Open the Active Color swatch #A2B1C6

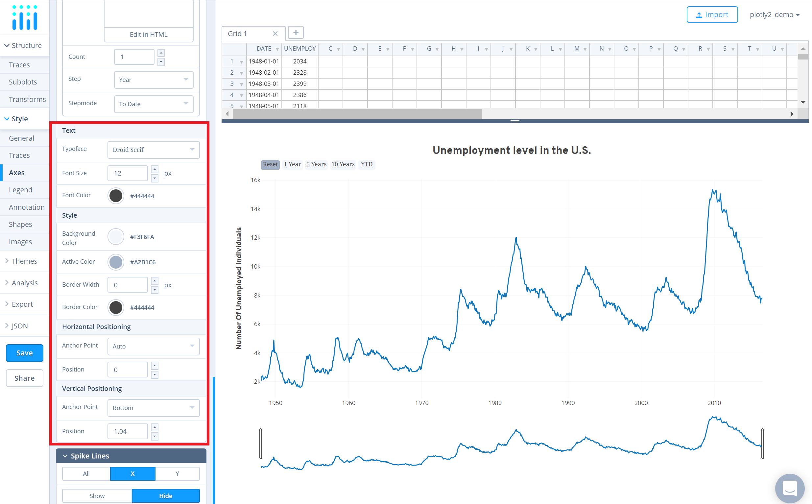click(x=116, y=262)
